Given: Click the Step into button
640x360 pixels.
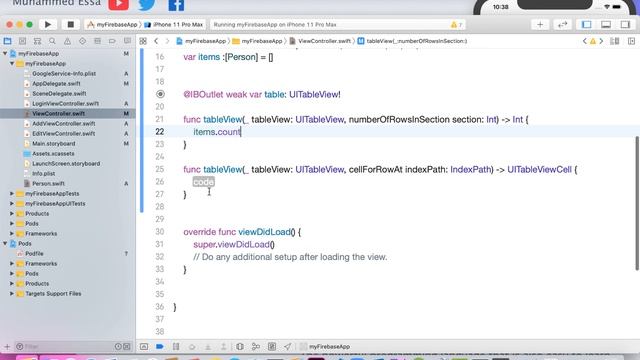Looking at the screenshot, I should (x=208, y=347).
